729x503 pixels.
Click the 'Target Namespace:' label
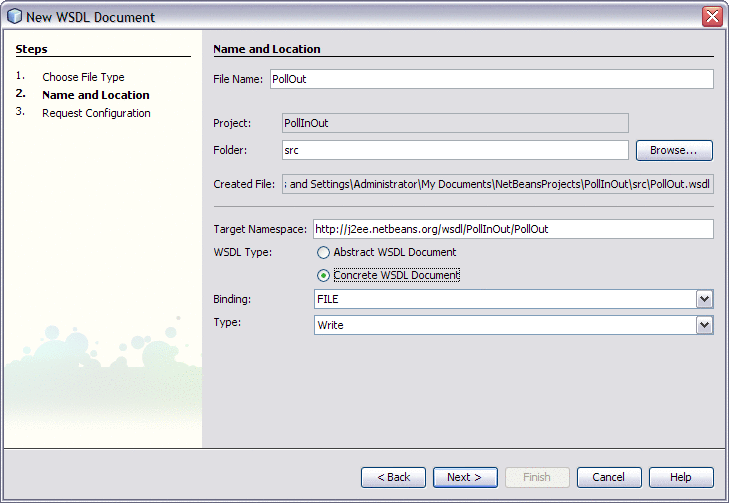click(260, 229)
